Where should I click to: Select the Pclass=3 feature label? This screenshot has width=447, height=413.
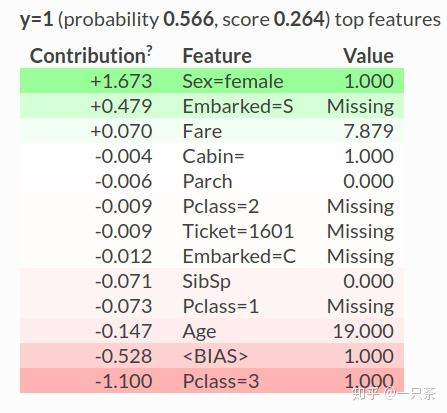221,381
